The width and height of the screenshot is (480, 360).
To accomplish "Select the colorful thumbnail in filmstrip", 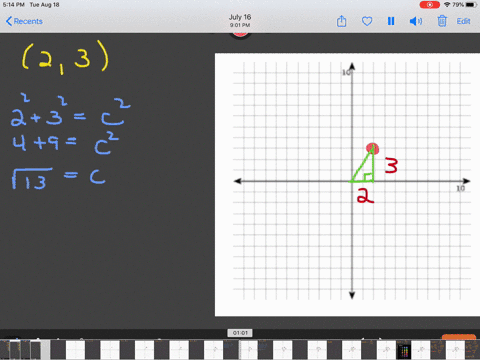I will pos(404,350).
